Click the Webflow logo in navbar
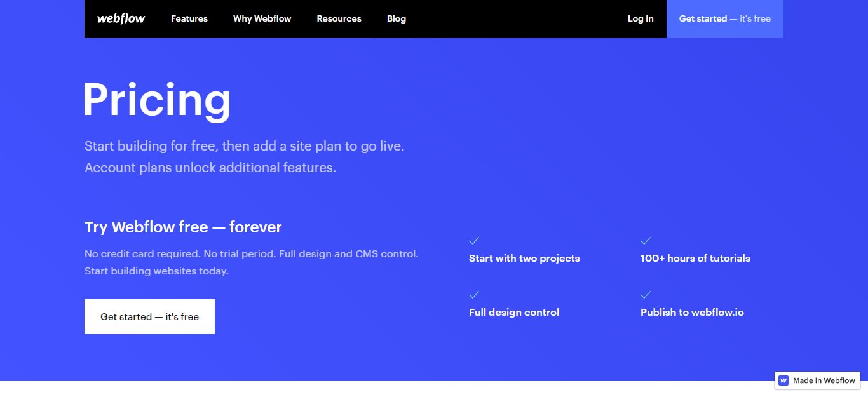The width and height of the screenshot is (868, 397). (121, 18)
